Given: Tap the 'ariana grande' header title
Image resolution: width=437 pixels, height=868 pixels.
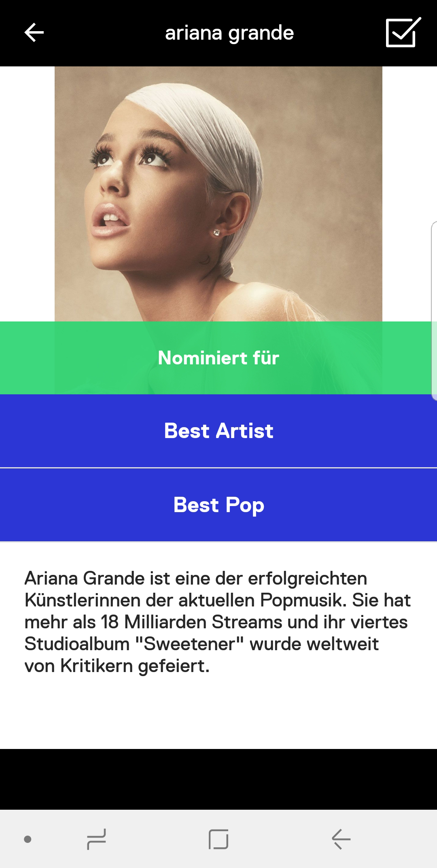Looking at the screenshot, I should click(x=229, y=33).
